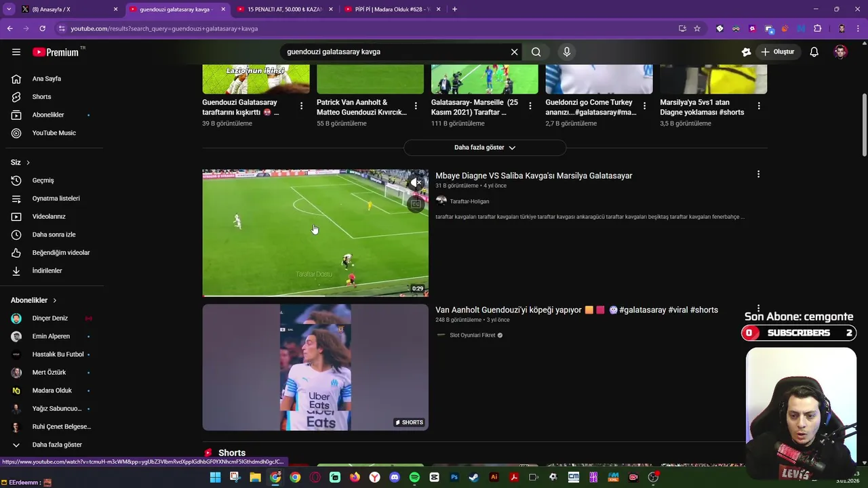Open Emin Alperen channel subscription

coord(52,336)
